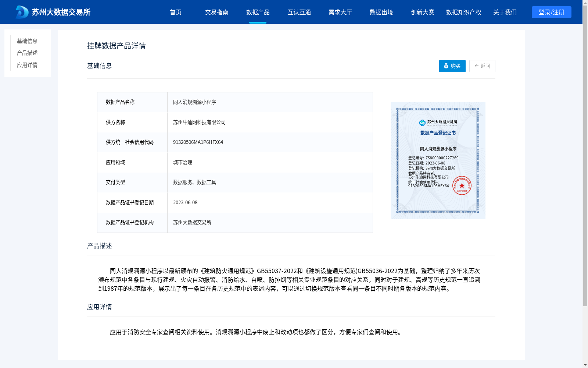Image resolution: width=588 pixels, height=368 pixels.
Task: Click the 挂牌数据产品详情 page heading
Action: pos(116,46)
